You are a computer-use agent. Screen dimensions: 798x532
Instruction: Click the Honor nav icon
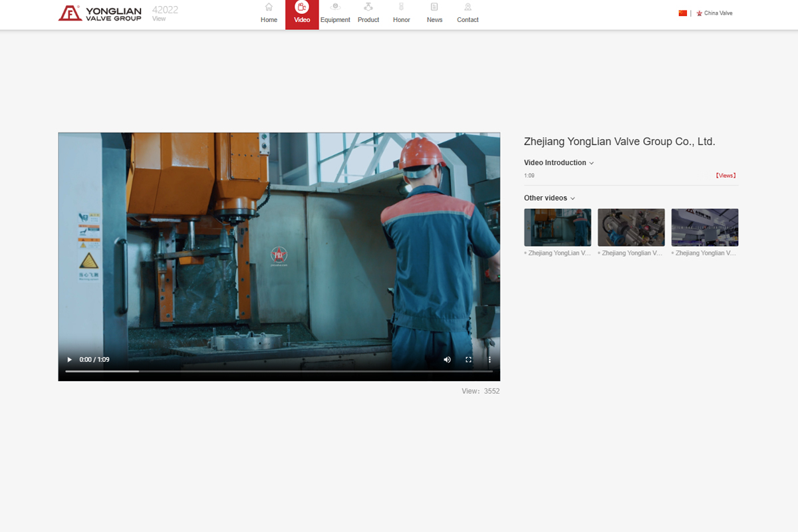(x=401, y=7)
